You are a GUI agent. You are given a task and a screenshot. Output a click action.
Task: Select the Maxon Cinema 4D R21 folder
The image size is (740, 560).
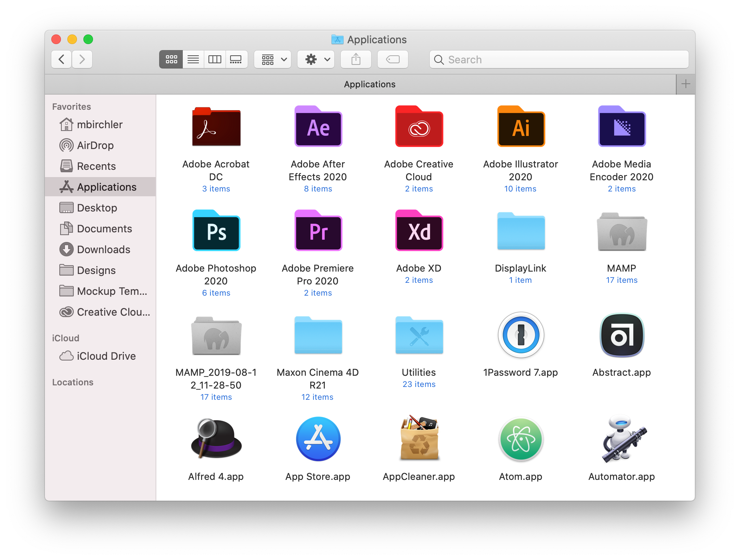point(318,336)
